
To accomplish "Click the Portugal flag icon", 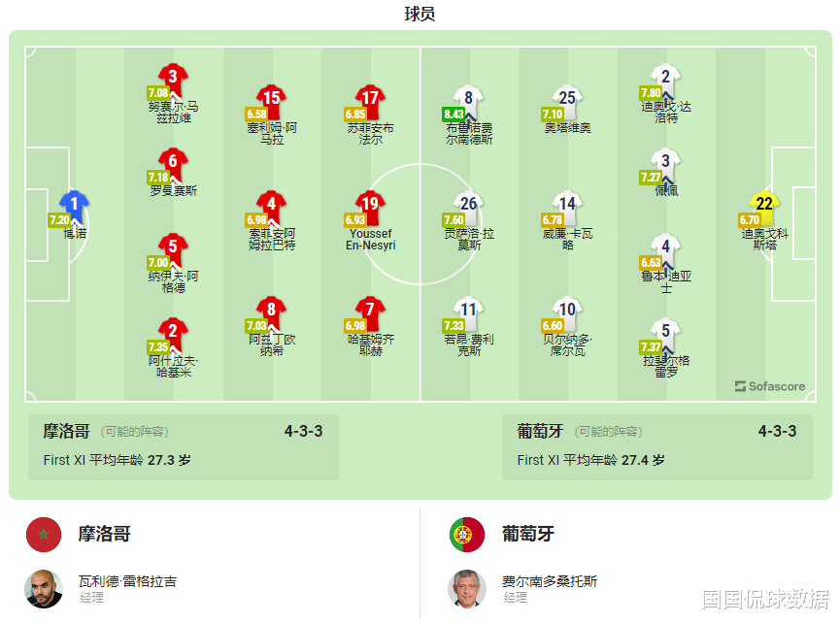I will [x=467, y=535].
